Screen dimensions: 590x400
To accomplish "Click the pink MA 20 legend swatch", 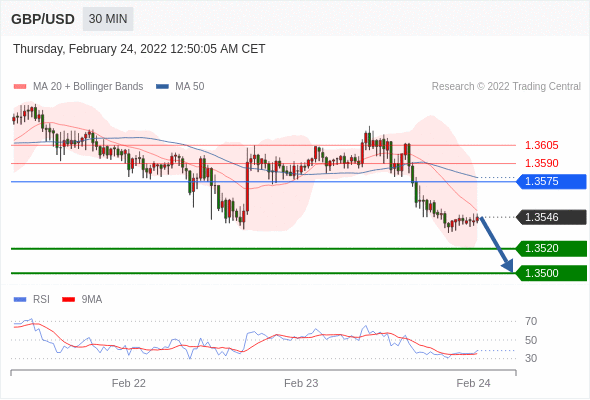I will [20, 87].
